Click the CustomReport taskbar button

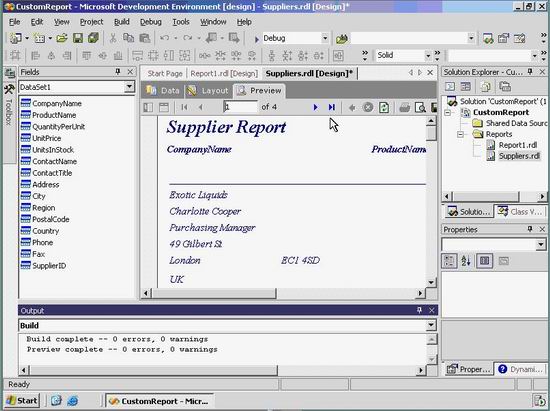(x=159, y=401)
